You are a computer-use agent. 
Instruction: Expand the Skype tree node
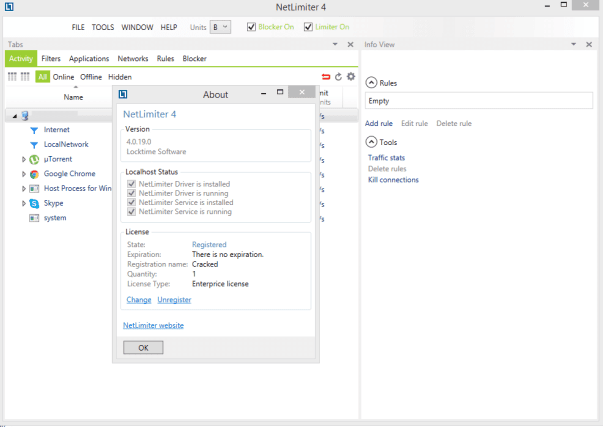click(23, 203)
